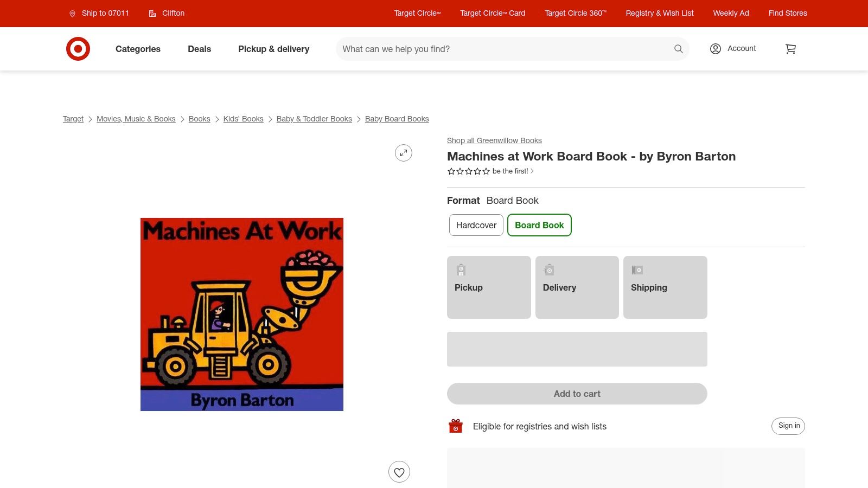Choose the Delivery fulfillment option
Viewport: 868px width, 488px height.
pyautogui.click(x=577, y=287)
